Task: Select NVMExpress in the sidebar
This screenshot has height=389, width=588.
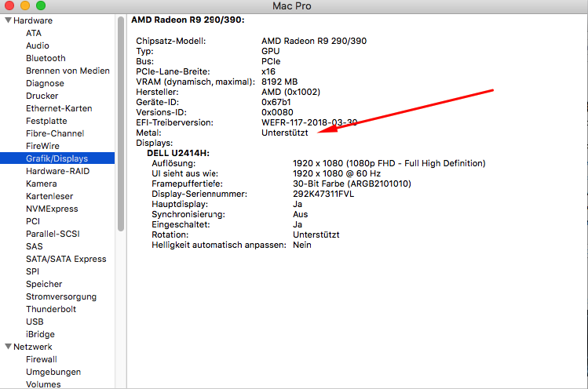Action: [x=52, y=209]
